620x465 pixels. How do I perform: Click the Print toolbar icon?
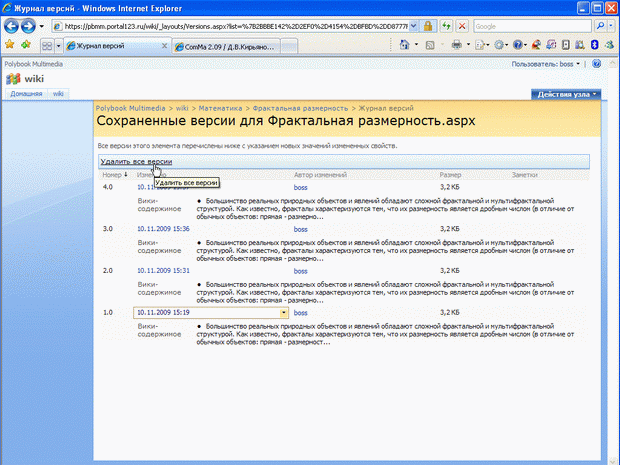click(x=456, y=45)
